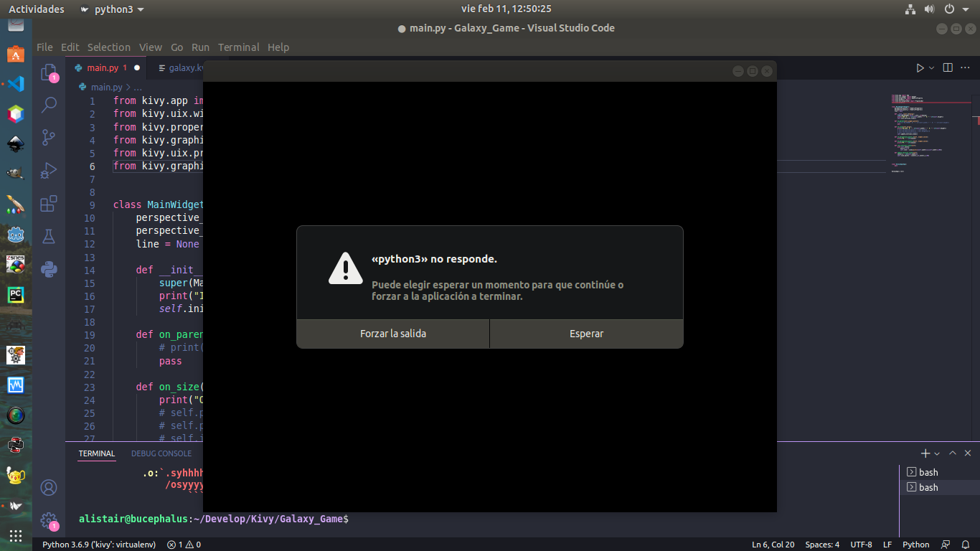The image size is (980, 551).
Task: Open the Run menu
Action: click(x=200, y=47)
